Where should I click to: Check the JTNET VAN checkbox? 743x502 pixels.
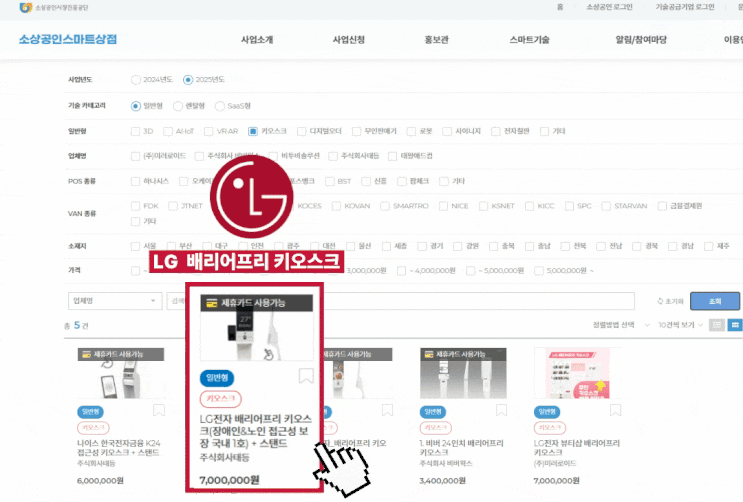[173, 206]
